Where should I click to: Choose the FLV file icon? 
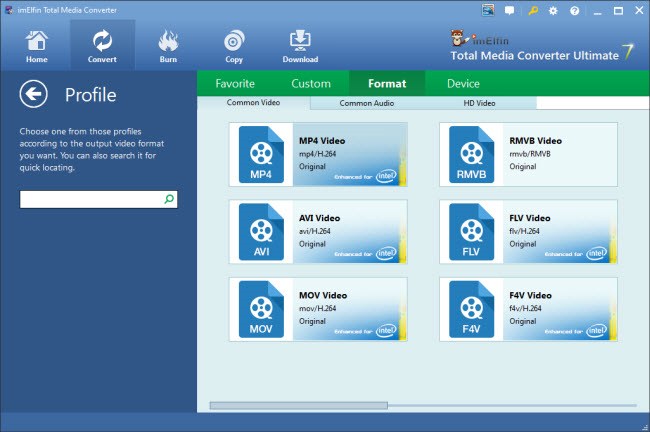pos(471,232)
